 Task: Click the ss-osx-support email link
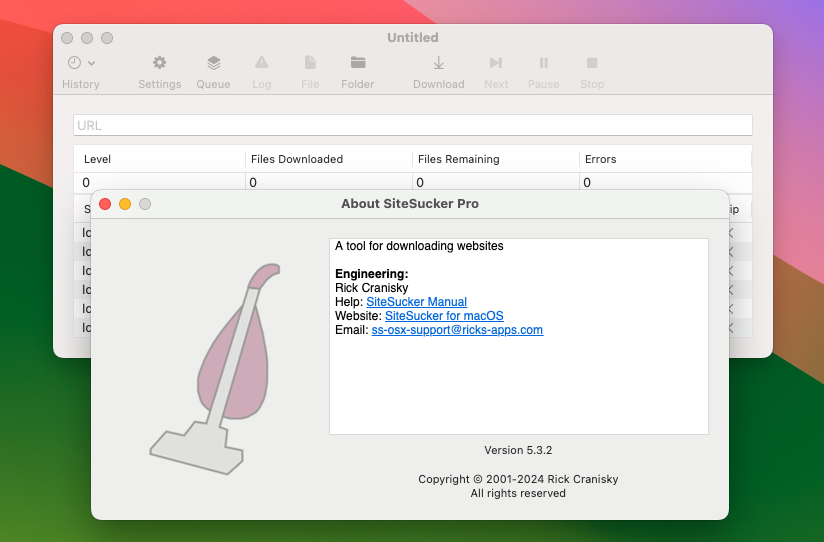tap(457, 330)
